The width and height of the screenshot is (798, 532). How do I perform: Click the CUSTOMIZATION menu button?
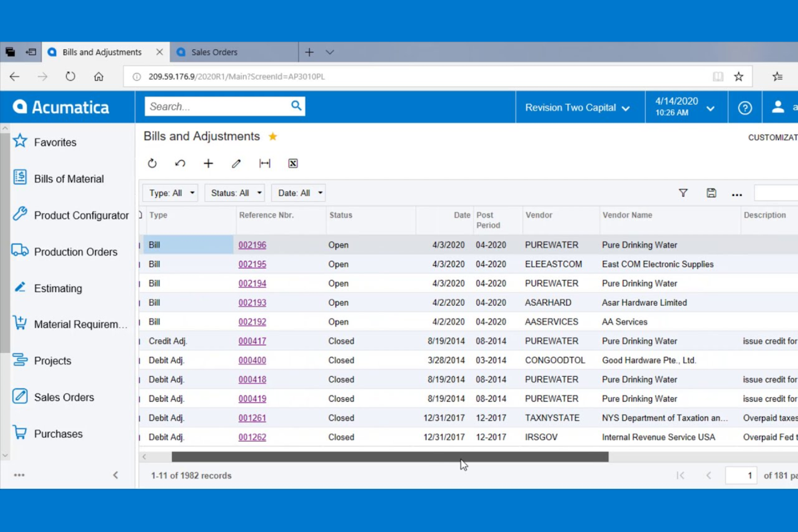coord(773,137)
